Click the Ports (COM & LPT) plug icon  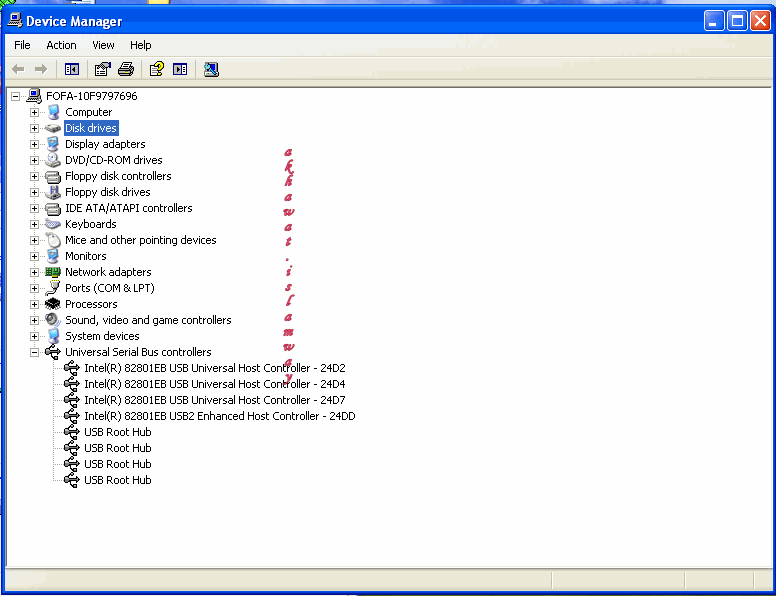53,288
